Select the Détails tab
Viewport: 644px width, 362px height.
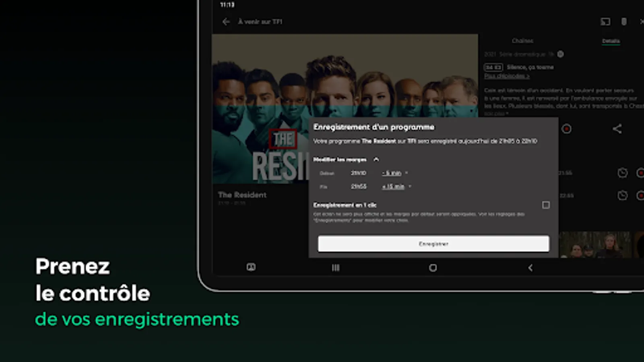point(611,41)
